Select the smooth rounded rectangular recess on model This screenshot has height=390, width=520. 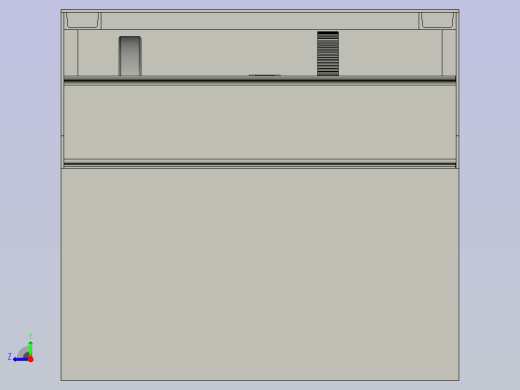[x=130, y=56]
